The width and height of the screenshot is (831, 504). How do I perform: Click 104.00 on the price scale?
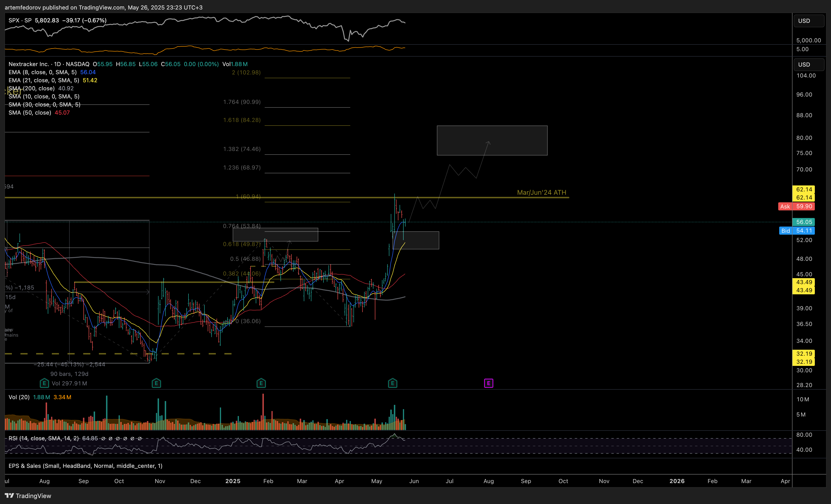(x=806, y=76)
